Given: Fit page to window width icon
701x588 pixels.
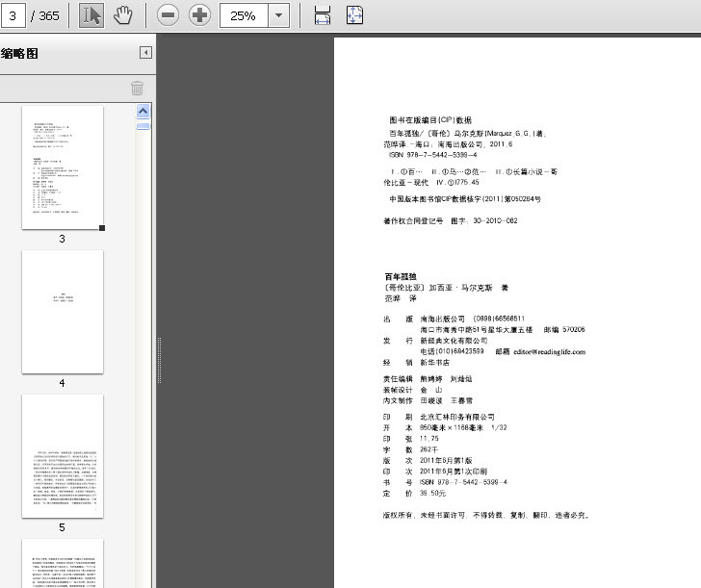Looking at the screenshot, I should pyautogui.click(x=323, y=15).
